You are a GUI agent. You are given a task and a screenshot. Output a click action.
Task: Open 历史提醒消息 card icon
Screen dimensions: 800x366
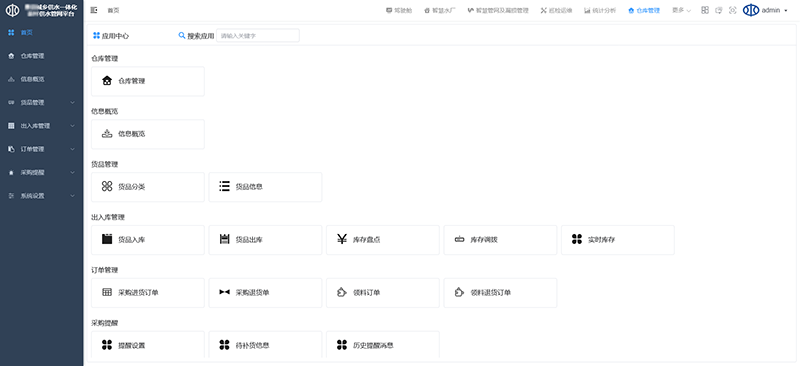[x=342, y=345]
